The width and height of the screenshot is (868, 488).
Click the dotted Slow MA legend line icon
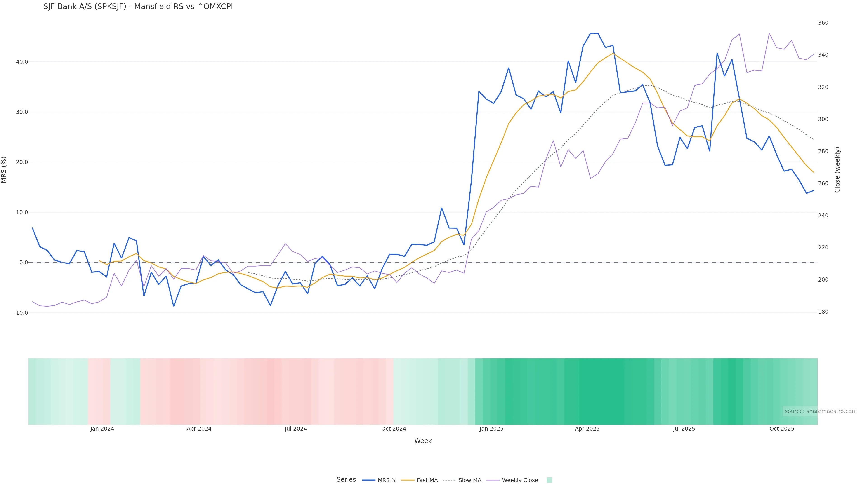pos(449,480)
